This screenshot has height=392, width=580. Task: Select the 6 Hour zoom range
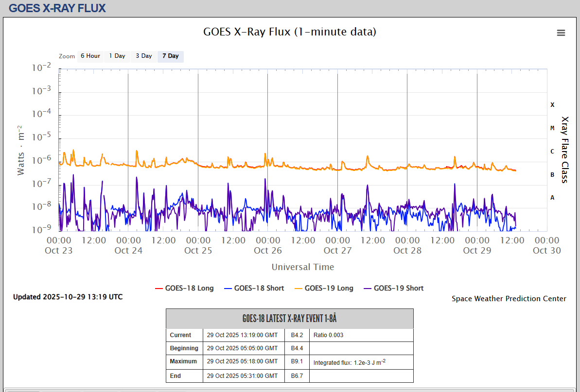point(90,56)
